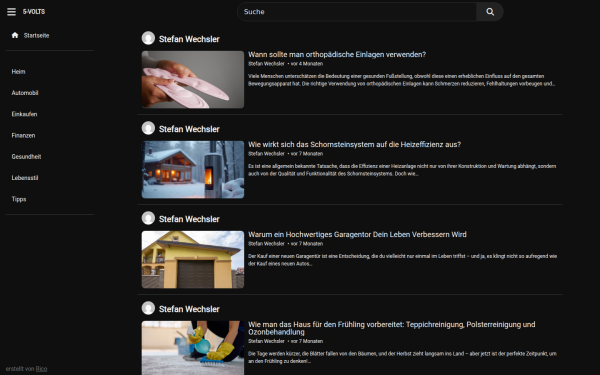Click the avatar above the Schornsteinsystem article
This screenshot has height=375, width=600.
[148, 128]
